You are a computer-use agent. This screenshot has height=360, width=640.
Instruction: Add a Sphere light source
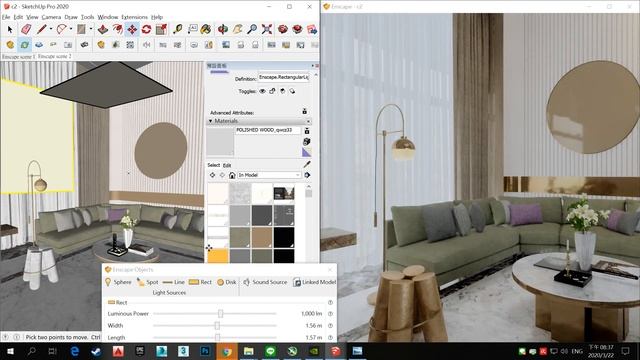(118, 282)
